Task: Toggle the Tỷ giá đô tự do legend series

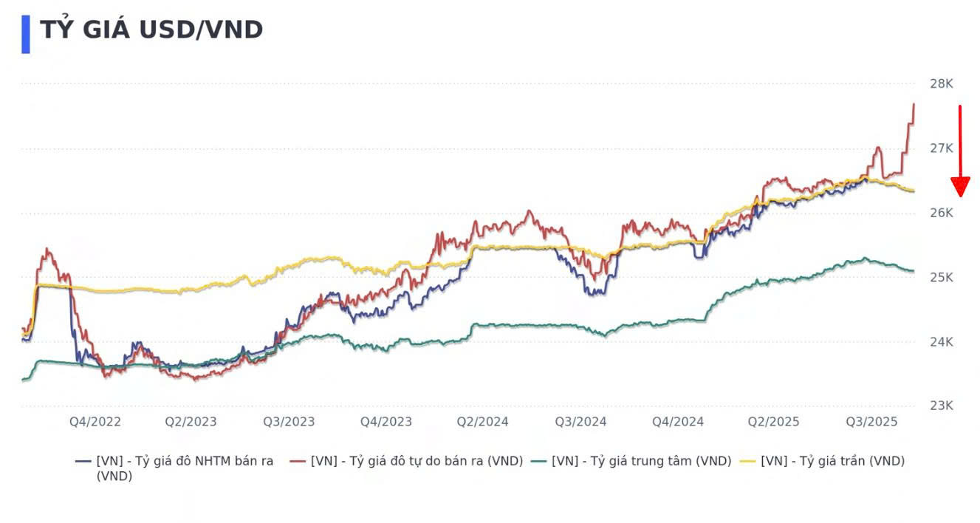Action: (417, 461)
